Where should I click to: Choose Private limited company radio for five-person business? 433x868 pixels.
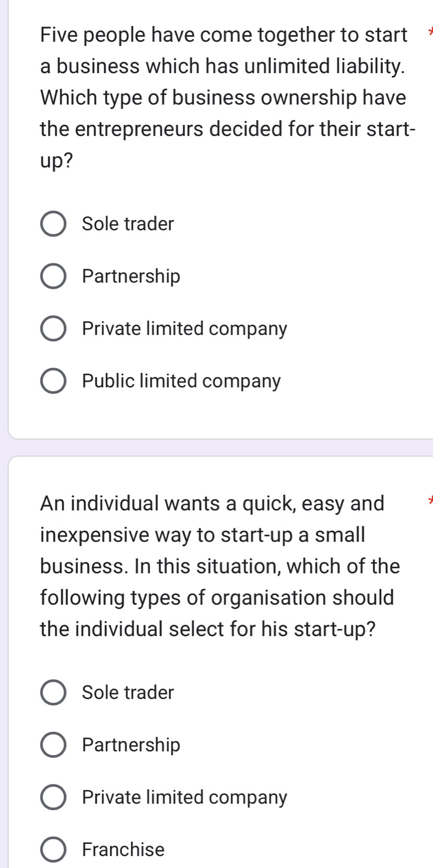(53, 329)
